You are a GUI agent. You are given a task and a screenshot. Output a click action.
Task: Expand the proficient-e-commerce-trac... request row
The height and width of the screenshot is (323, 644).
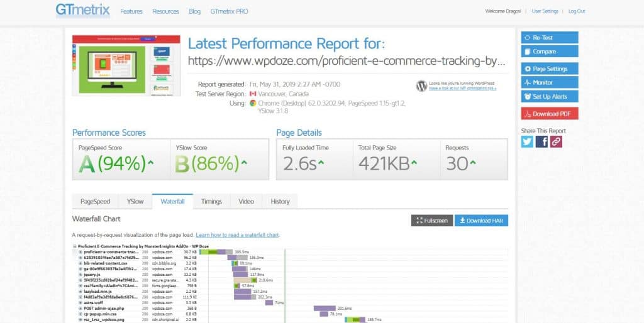[x=80, y=251]
